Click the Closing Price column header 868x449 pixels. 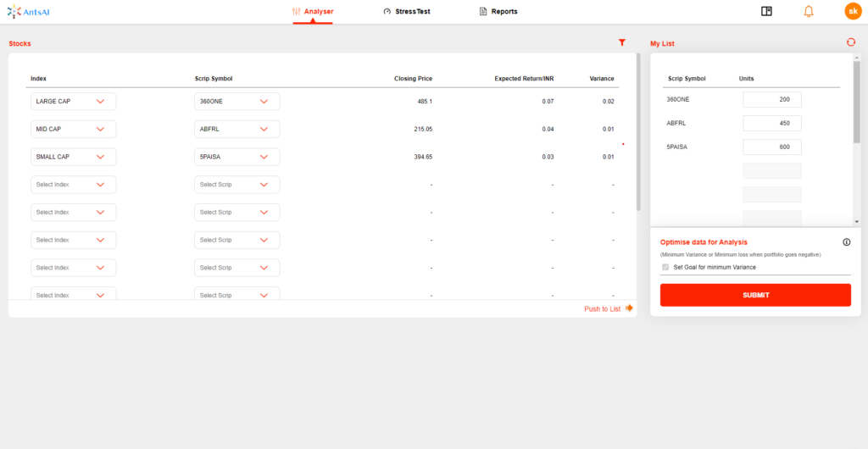tap(413, 79)
